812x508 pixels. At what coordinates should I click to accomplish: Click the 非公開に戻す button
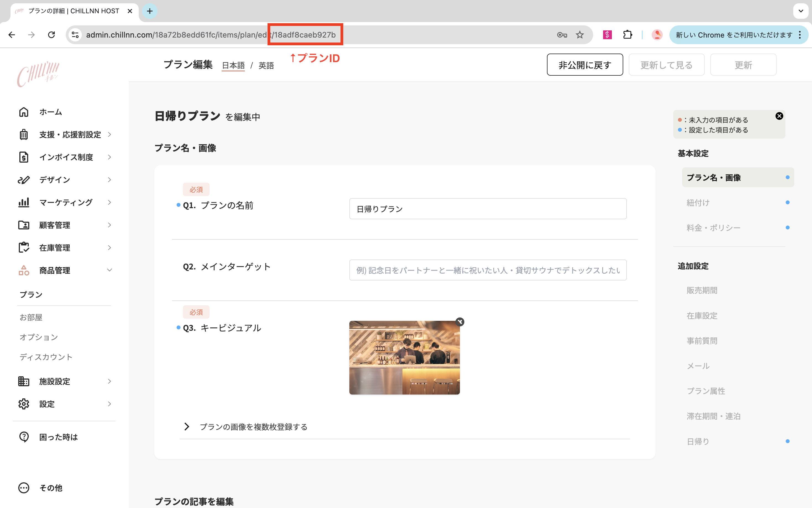pyautogui.click(x=585, y=65)
